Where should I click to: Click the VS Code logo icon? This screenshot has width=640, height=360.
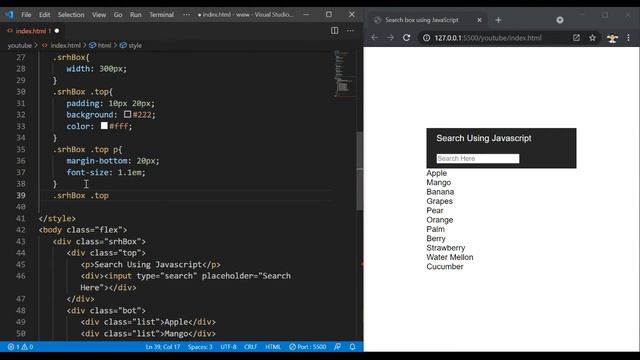point(9,15)
